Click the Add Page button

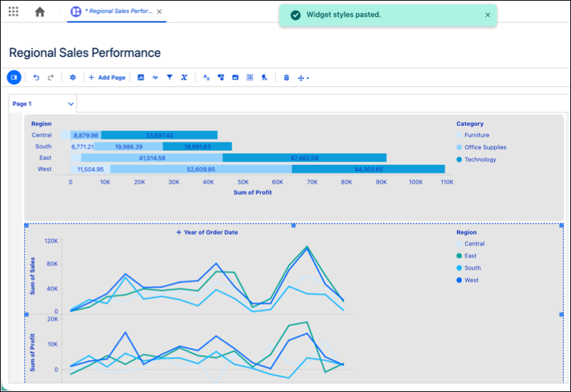[x=107, y=78]
